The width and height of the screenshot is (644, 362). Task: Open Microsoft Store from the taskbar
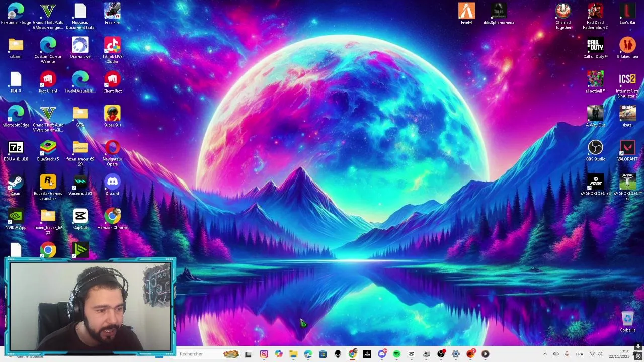pyautogui.click(x=323, y=354)
